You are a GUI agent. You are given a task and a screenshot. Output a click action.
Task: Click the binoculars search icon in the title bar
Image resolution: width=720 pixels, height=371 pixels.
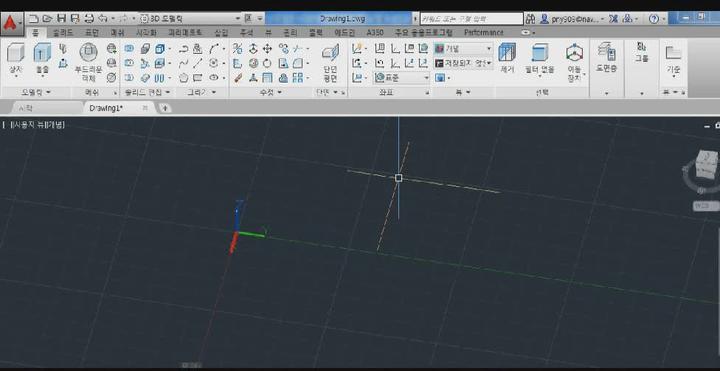(x=530, y=19)
